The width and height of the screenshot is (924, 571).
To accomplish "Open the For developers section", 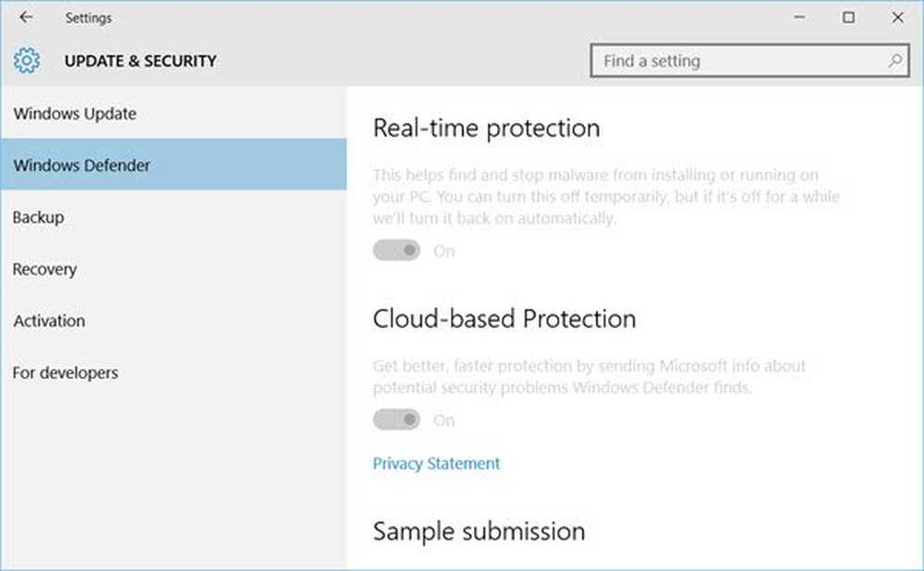I will [x=65, y=373].
